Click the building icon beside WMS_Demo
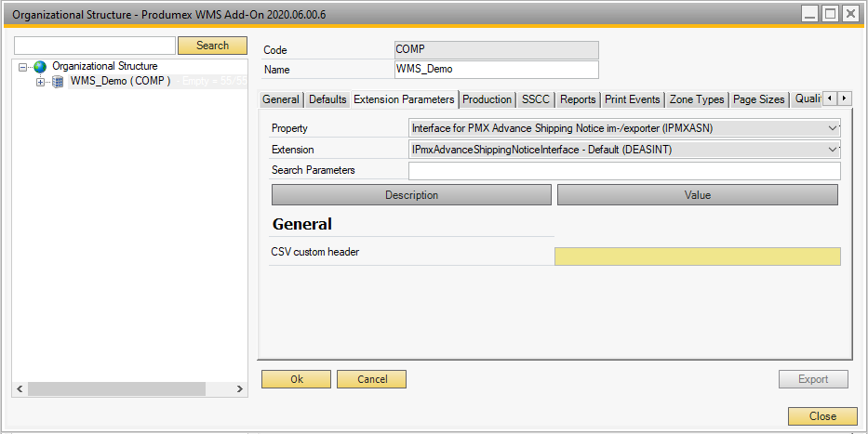The width and height of the screenshot is (868, 434). click(x=58, y=82)
